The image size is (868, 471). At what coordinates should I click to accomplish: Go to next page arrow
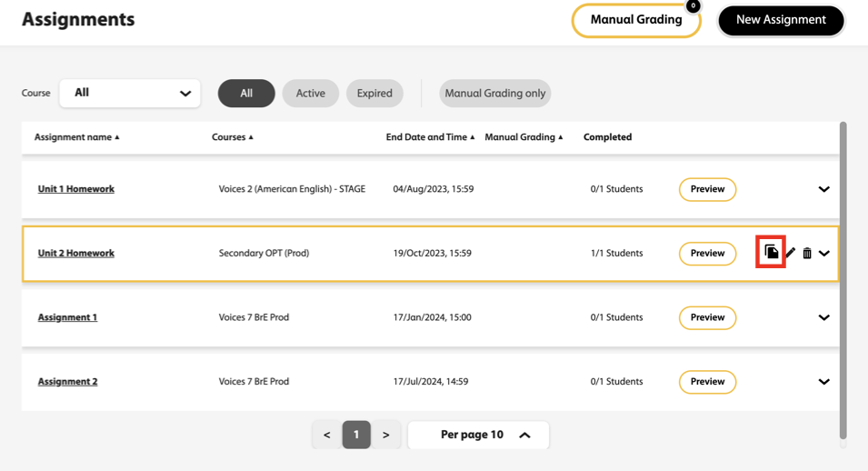click(386, 435)
